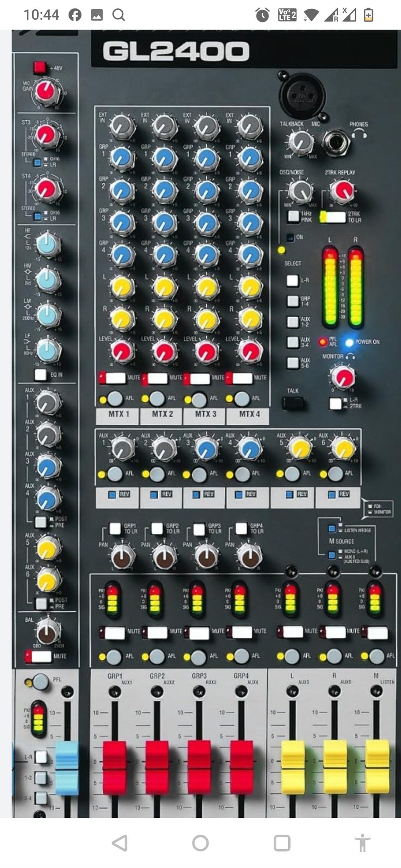Tap the Android back navigation triangle
The image size is (401, 868).
119,843
